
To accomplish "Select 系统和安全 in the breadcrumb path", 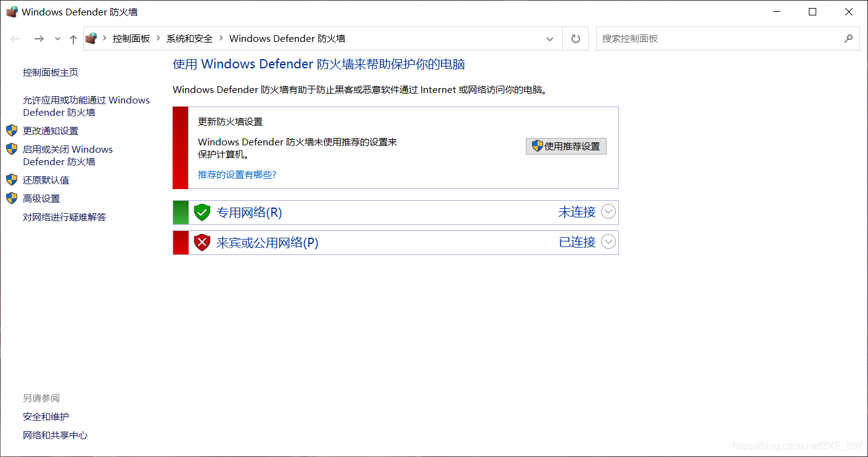I will [x=189, y=38].
